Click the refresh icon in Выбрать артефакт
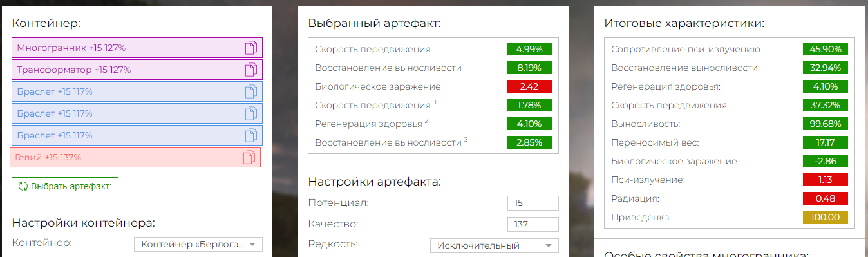Screen dimensions: 868x257 point(23,186)
